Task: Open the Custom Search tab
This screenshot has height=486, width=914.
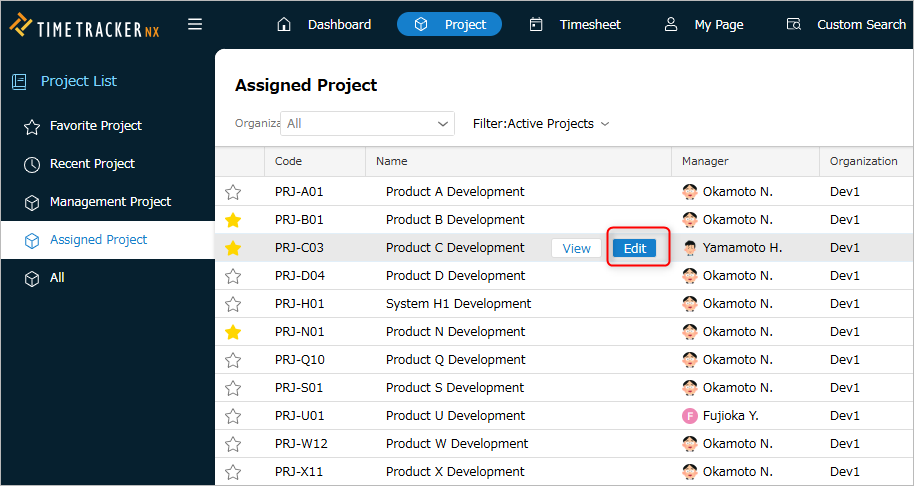Action: point(846,24)
